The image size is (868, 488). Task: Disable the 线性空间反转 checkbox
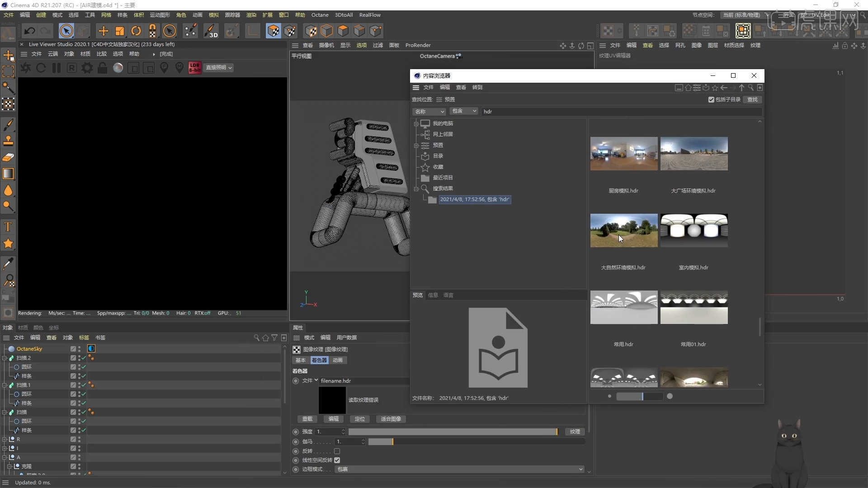click(337, 460)
